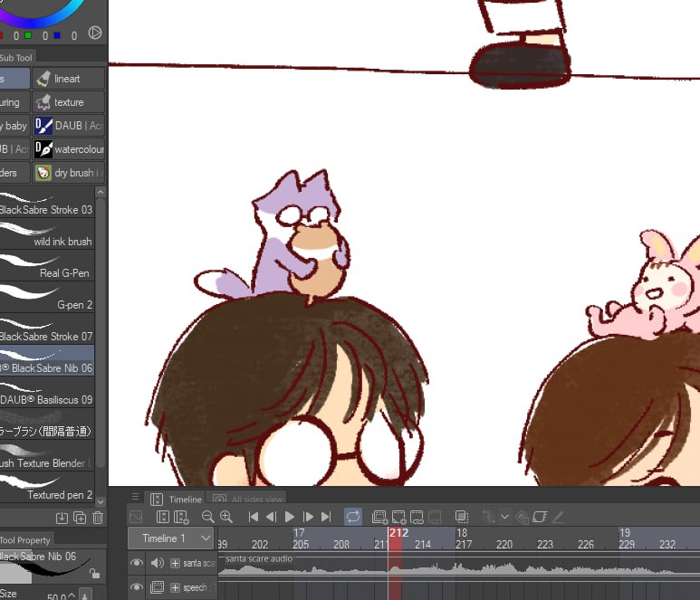Zoom out the timeline
This screenshot has height=600, width=700.
point(207,517)
